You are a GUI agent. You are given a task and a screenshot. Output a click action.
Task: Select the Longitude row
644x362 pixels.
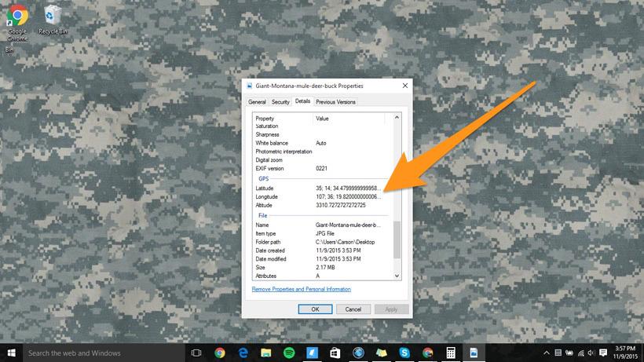tap(320, 196)
